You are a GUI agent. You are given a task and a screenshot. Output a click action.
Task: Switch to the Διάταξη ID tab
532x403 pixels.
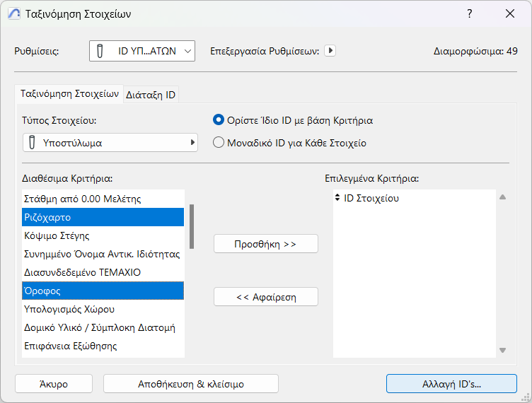pos(151,95)
